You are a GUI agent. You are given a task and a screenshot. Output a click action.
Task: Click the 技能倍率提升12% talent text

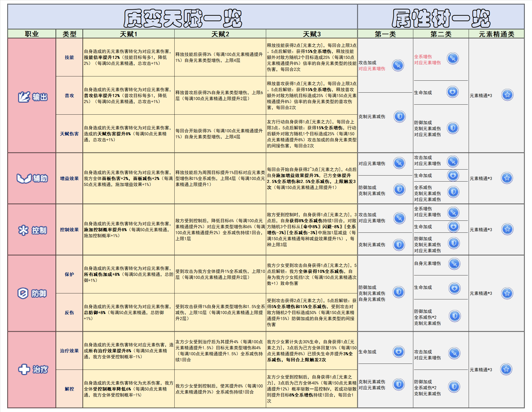(x=102, y=57)
